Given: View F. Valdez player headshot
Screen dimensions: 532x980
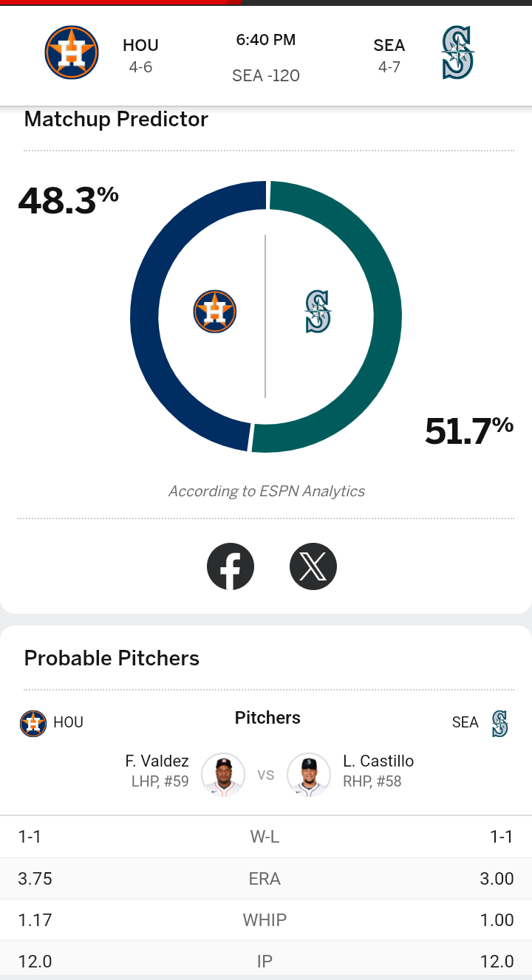Looking at the screenshot, I should coord(223,775).
